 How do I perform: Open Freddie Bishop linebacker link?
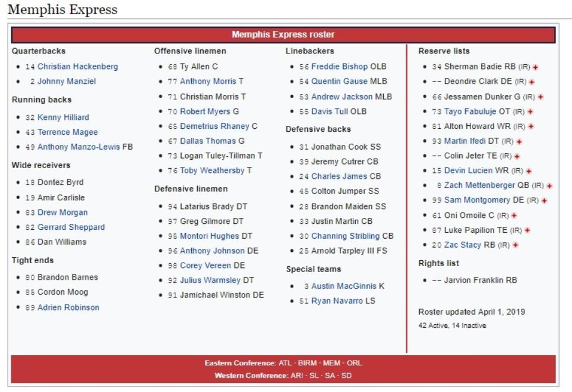[339, 67]
